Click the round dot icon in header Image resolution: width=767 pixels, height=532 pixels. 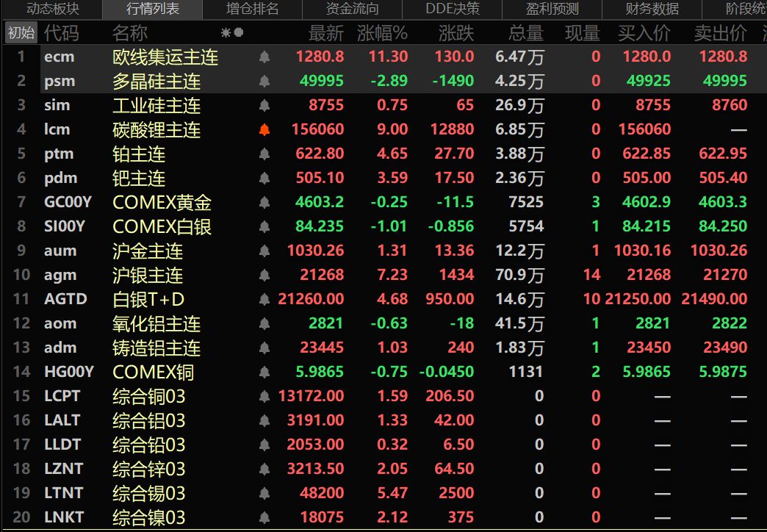[x=239, y=33]
